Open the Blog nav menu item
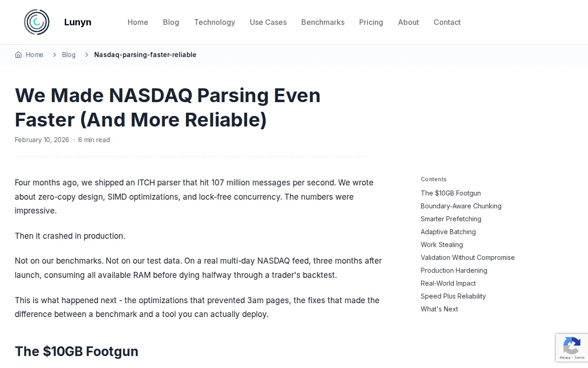 point(171,22)
